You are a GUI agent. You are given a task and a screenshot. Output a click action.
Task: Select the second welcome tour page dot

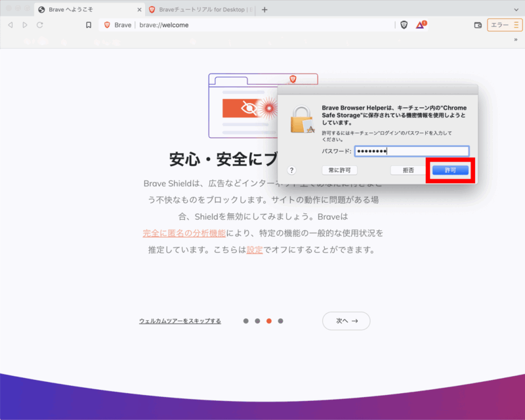pyautogui.click(x=257, y=321)
